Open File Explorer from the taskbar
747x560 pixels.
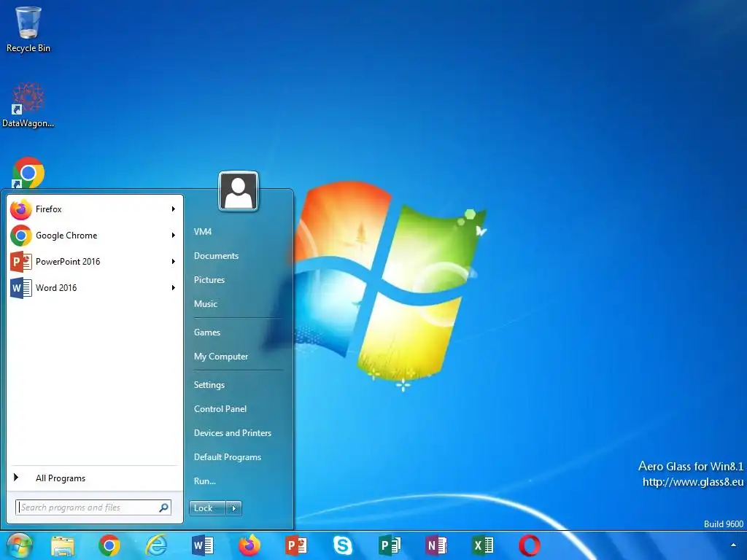point(63,545)
